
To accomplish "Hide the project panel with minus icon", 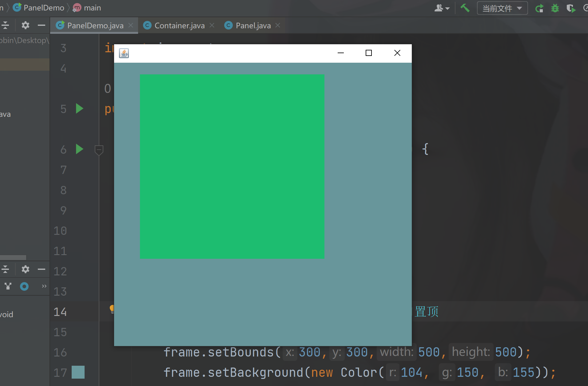I will tap(42, 25).
